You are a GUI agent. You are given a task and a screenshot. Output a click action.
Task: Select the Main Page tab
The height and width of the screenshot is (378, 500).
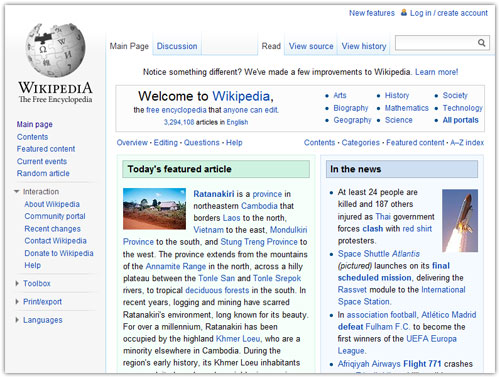129,46
